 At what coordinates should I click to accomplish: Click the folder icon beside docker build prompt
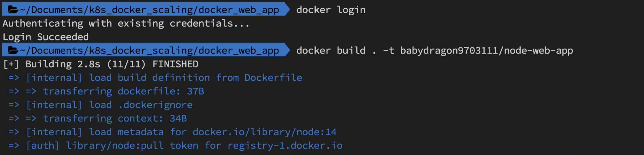pos(13,50)
